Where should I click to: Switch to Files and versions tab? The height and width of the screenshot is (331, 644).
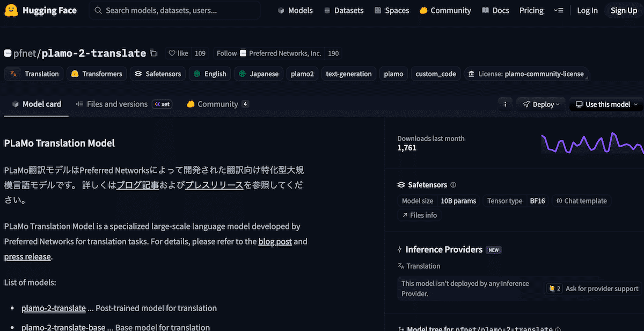pyautogui.click(x=117, y=104)
